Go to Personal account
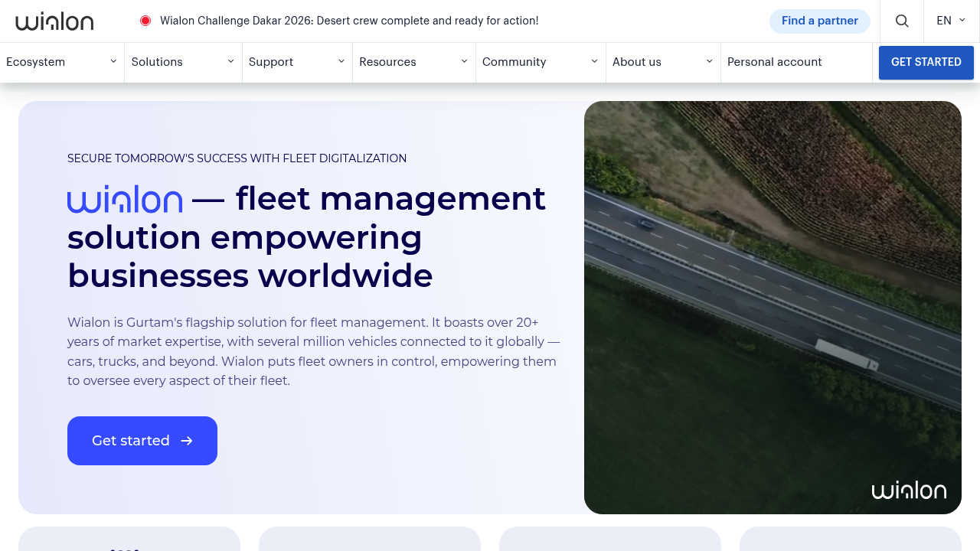This screenshot has height=551, width=980. pos(774,62)
